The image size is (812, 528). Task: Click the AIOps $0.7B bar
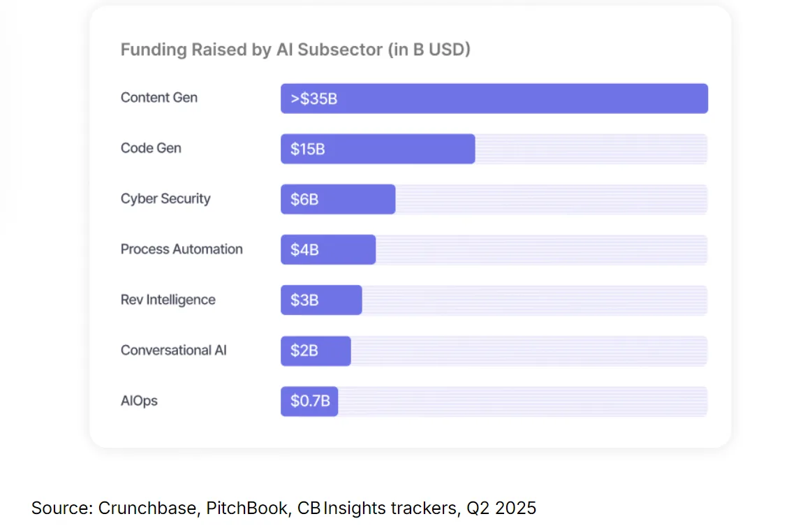(309, 401)
